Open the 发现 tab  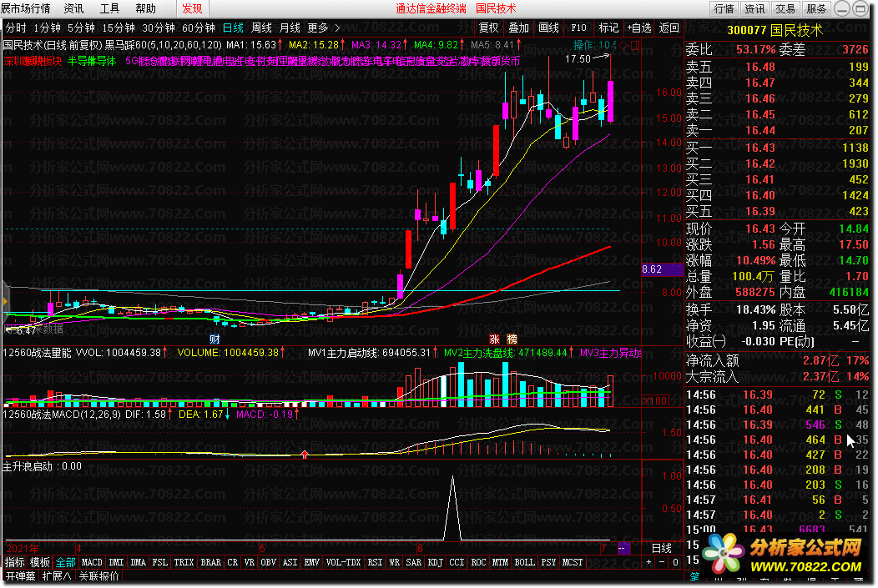[192, 8]
